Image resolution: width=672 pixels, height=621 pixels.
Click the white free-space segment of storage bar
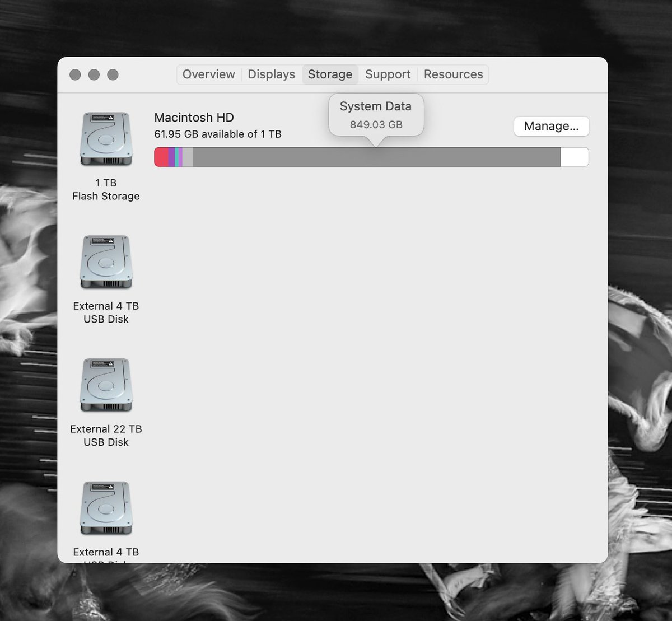(575, 157)
